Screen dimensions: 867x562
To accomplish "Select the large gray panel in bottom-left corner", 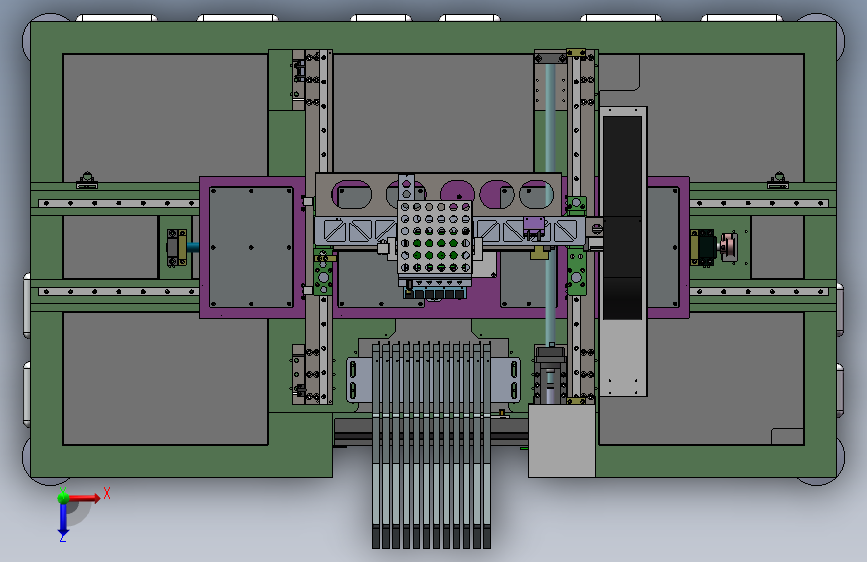I will pyautogui.click(x=165, y=378).
